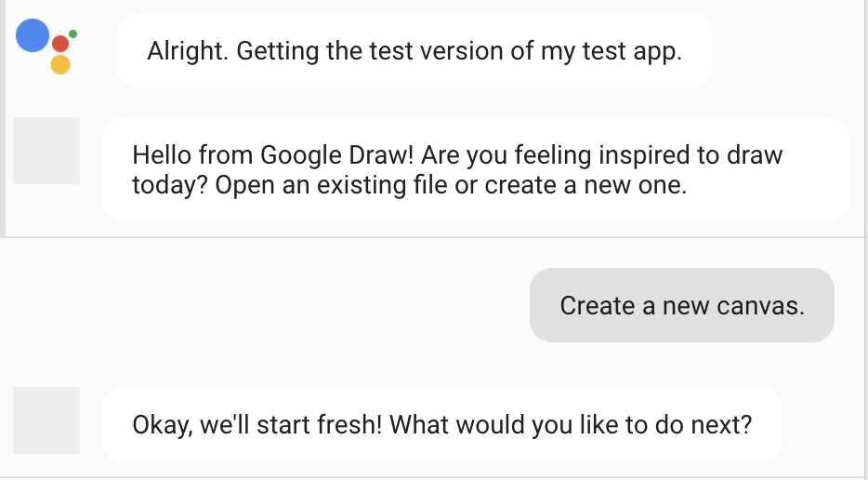The image size is (868, 480).
Task: Select the "Hello from Google Draw!" message bubble
Action: [476, 169]
